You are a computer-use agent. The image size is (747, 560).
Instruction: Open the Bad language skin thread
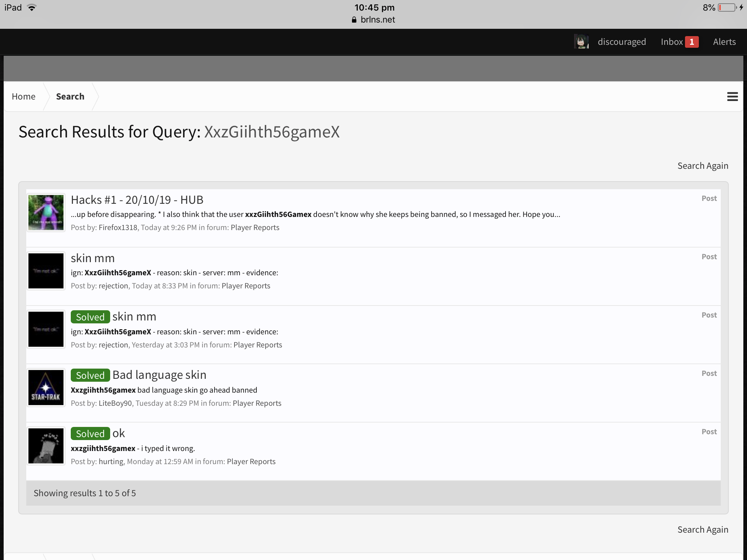click(x=159, y=375)
